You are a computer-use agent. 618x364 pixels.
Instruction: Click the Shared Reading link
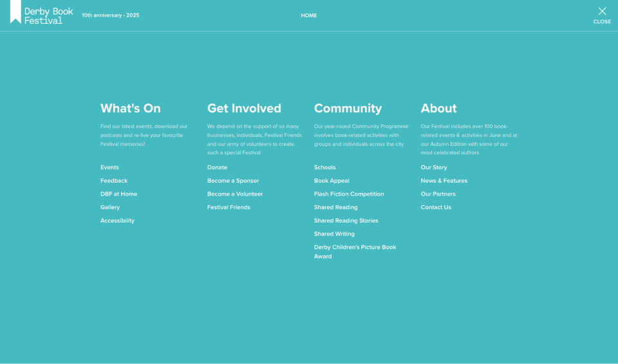[x=336, y=208]
